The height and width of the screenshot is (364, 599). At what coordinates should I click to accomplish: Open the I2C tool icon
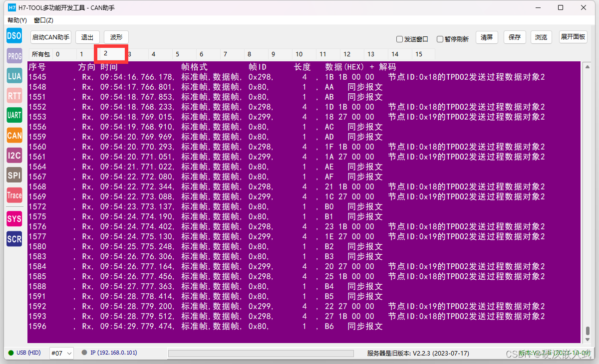point(14,155)
